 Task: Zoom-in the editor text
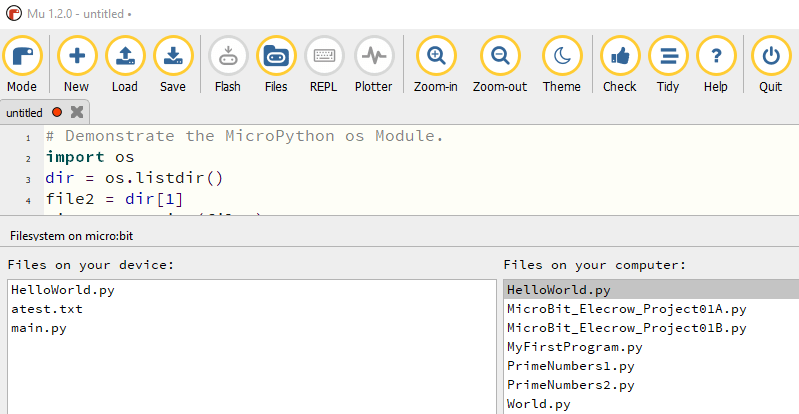pos(436,64)
